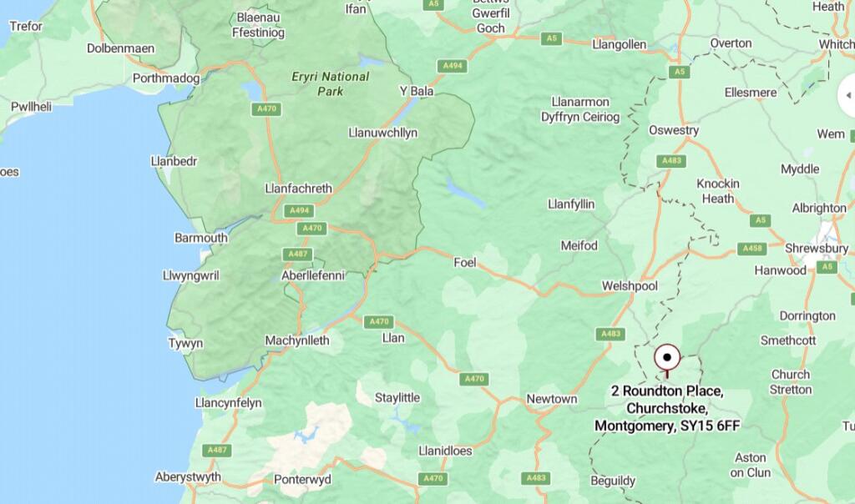This screenshot has width=855, height=504.
Task: Select the A483 road shield below Oswestry
Action: [671, 161]
